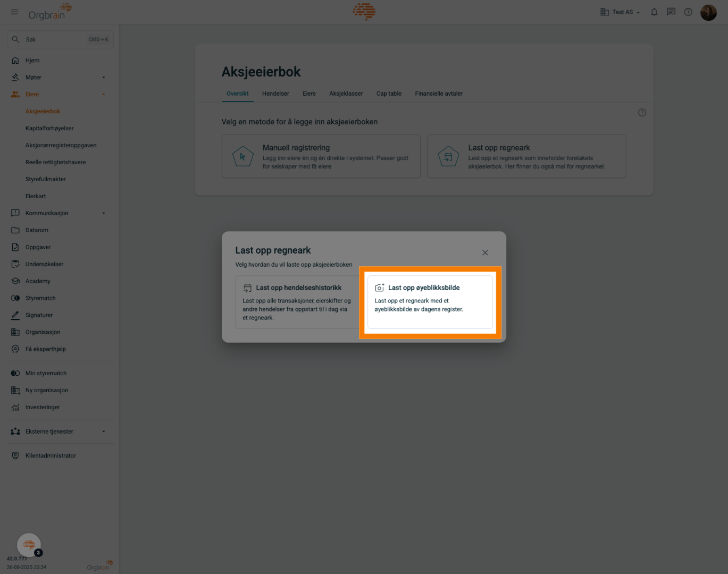Switch to the Oversikt tab
Image resolution: width=728 pixels, height=574 pixels.
tap(237, 94)
